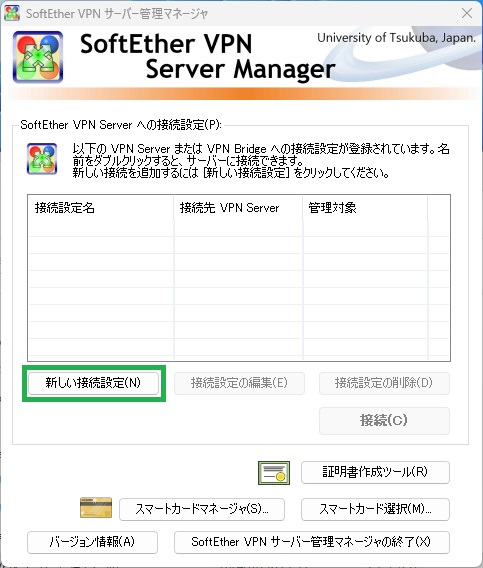Viewport: 483px width, 568px height.
Task: Click the 接続設定の編集(E) button
Action: point(239,383)
